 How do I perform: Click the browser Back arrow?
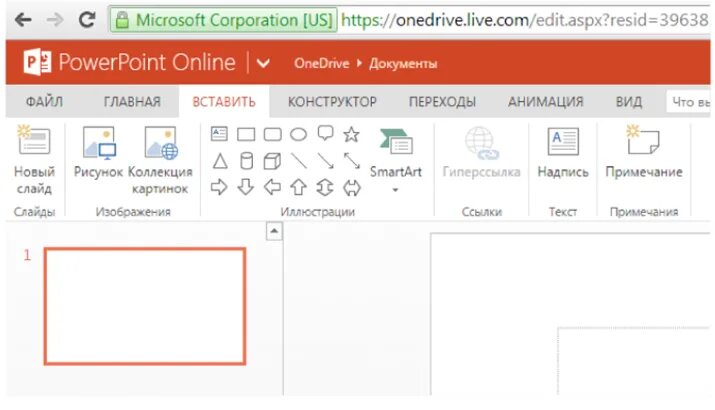(x=23, y=20)
